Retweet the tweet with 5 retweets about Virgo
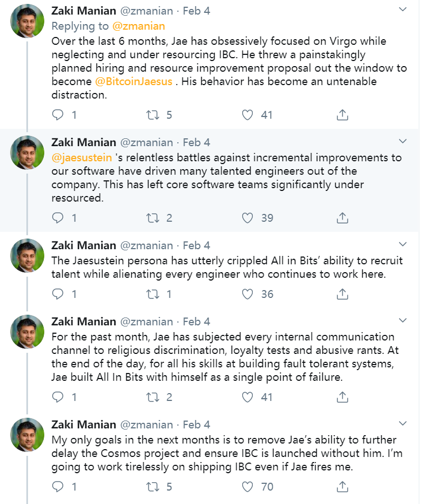This screenshot has width=421, height=504. 153,115
